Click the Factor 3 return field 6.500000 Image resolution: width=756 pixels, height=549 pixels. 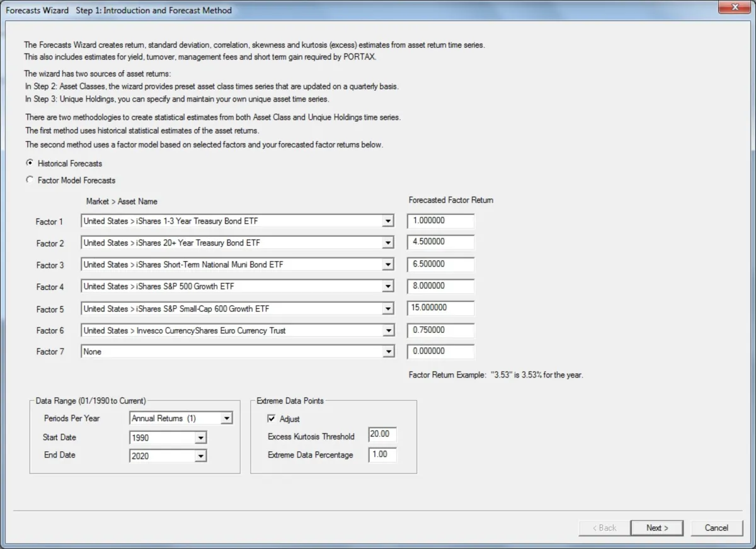pos(440,265)
